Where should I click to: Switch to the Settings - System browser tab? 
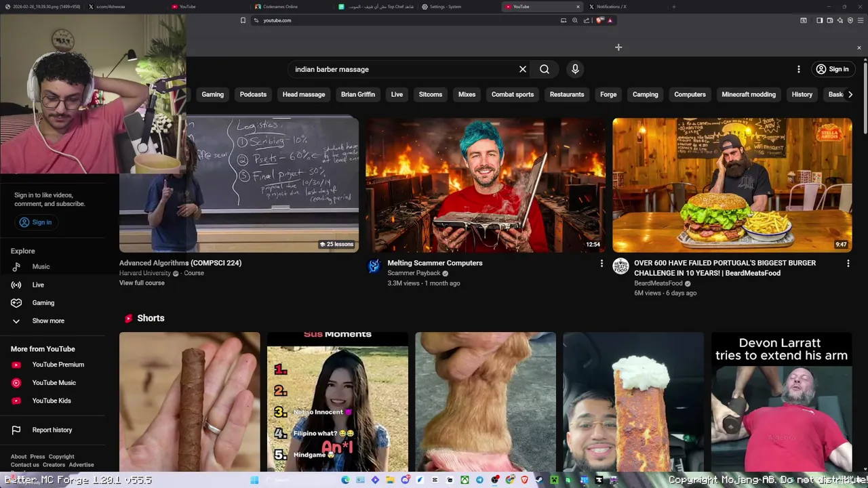459,7
